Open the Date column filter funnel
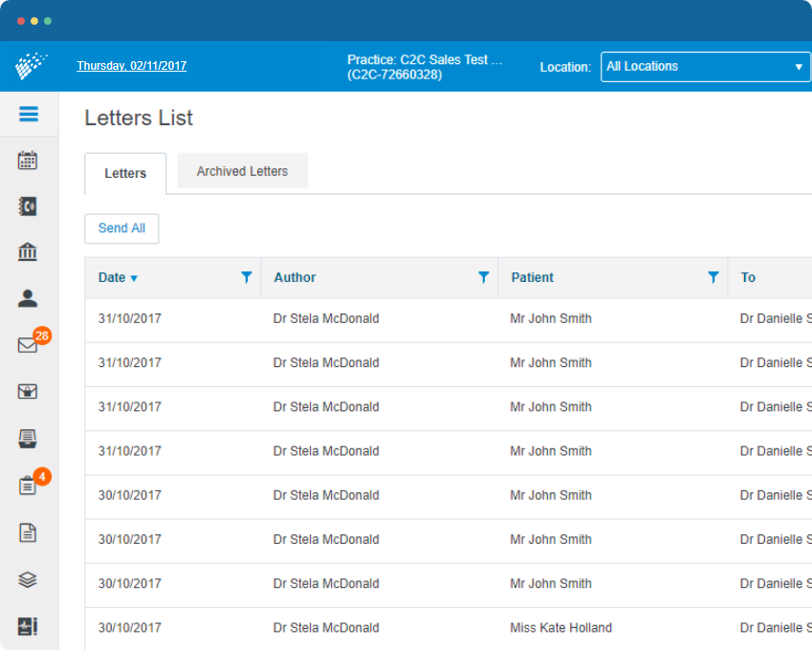 click(247, 277)
